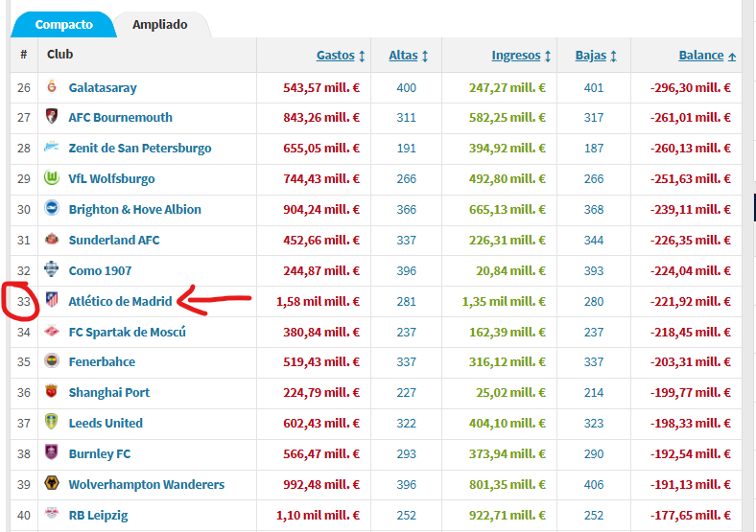Click Fenerbahce's balance -203,31 mill. €

(x=691, y=362)
